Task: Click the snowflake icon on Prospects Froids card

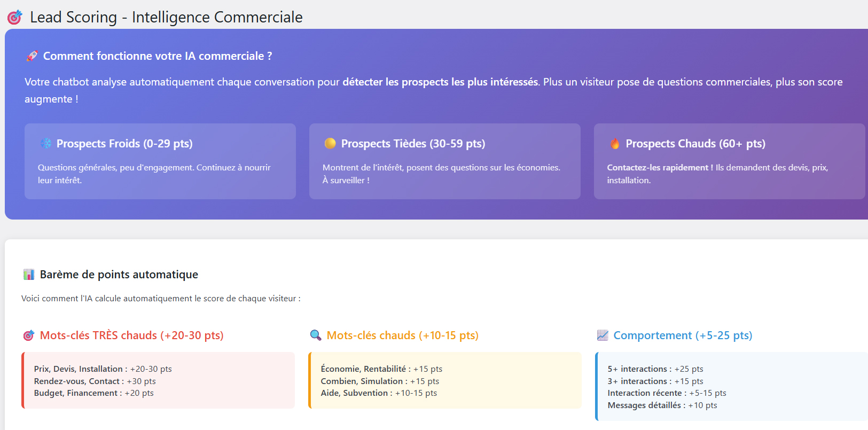Action: (46, 143)
